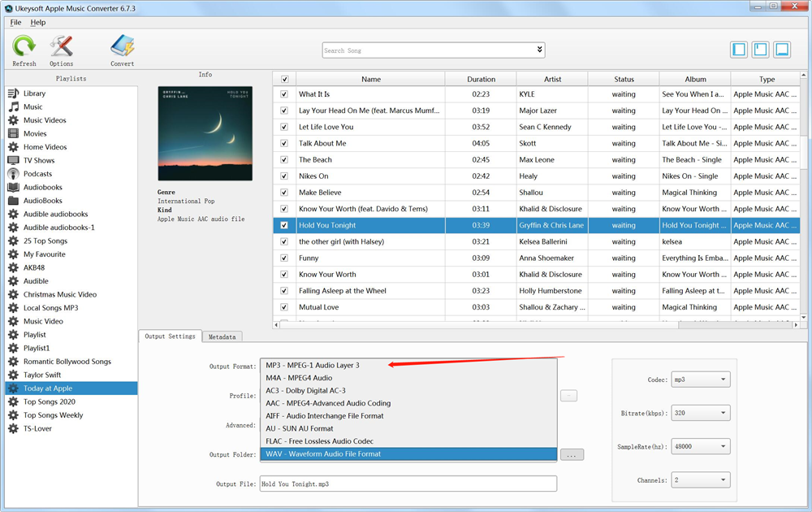Sort songs by the Album column header

click(x=696, y=80)
